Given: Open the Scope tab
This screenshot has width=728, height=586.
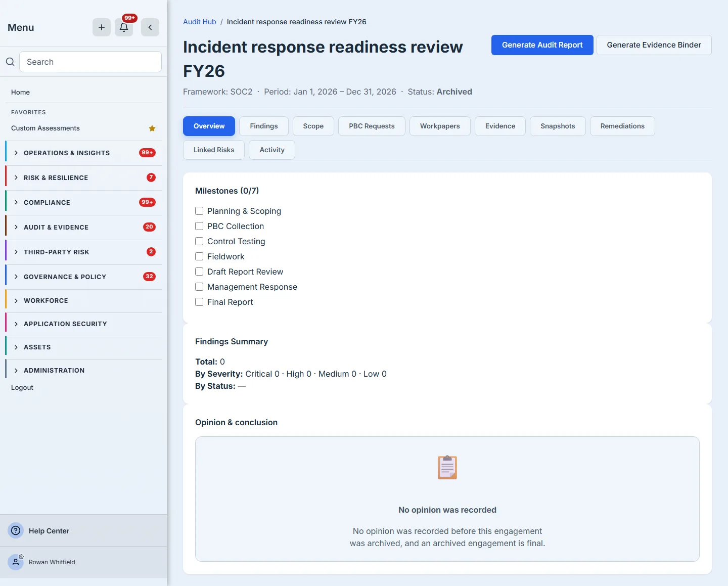Looking at the screenshot, I should [313, 126].
